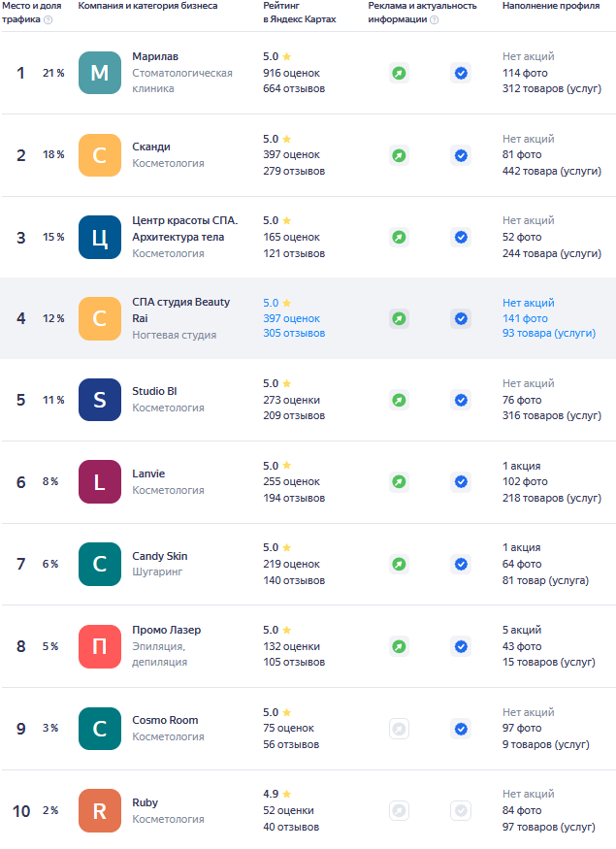Viewport: 616px width, 849px height.
Task: Click the company name 'Ruby'
Action: point(146,802)
